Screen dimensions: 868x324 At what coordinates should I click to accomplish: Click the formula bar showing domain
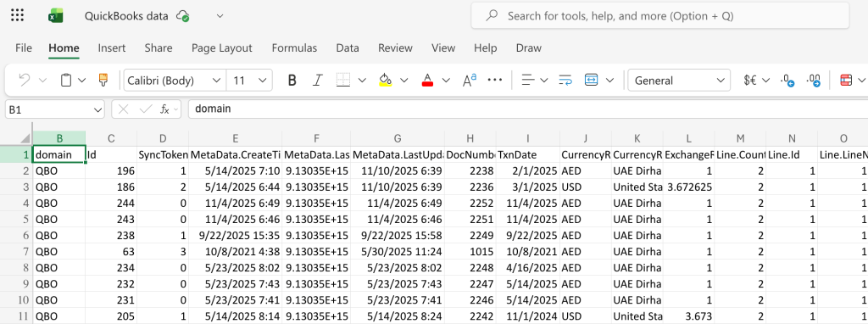pyautogui.click(x=527, y=109)
